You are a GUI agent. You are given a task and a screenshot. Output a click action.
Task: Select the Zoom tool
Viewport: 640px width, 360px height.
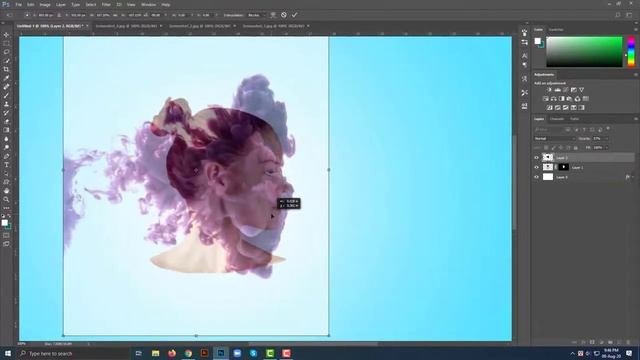pos(6,199)
